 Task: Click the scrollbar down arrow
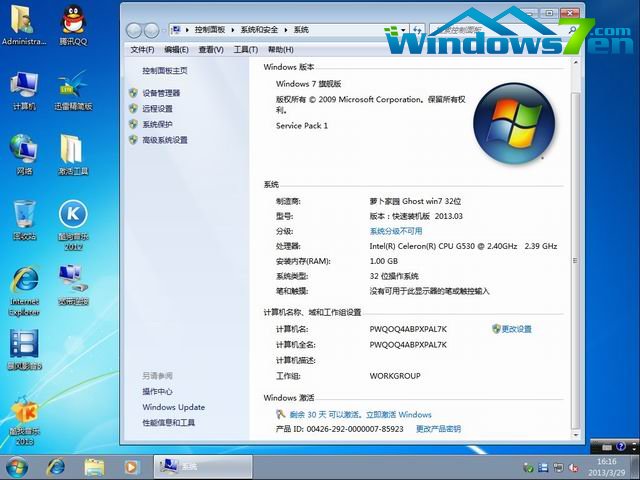click(x=575, y=435)
